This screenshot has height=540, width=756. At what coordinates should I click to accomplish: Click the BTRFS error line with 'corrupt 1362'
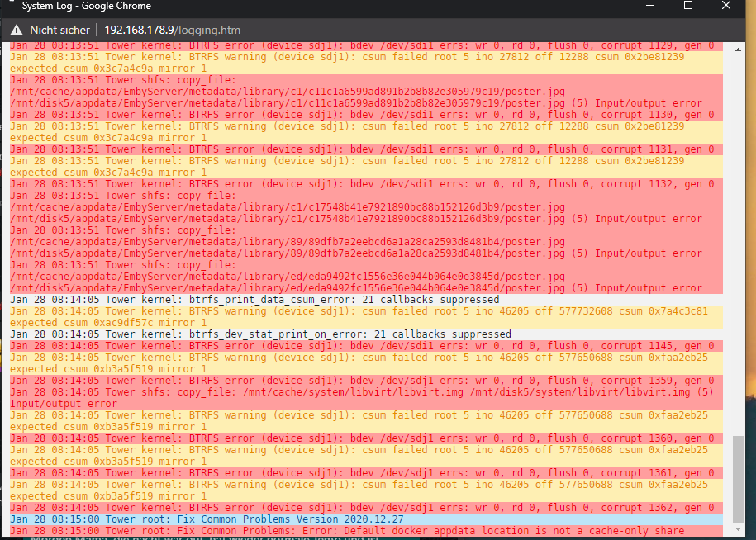click(366, 508)
